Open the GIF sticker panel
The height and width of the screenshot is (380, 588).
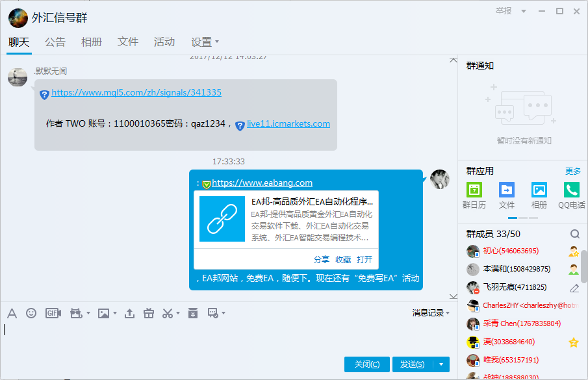click(53, 313)
